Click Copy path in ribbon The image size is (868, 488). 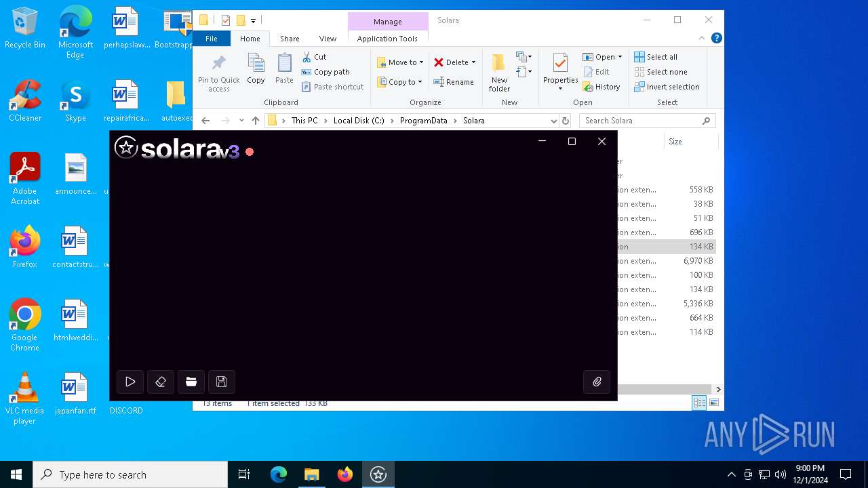[x=325, y=72]
